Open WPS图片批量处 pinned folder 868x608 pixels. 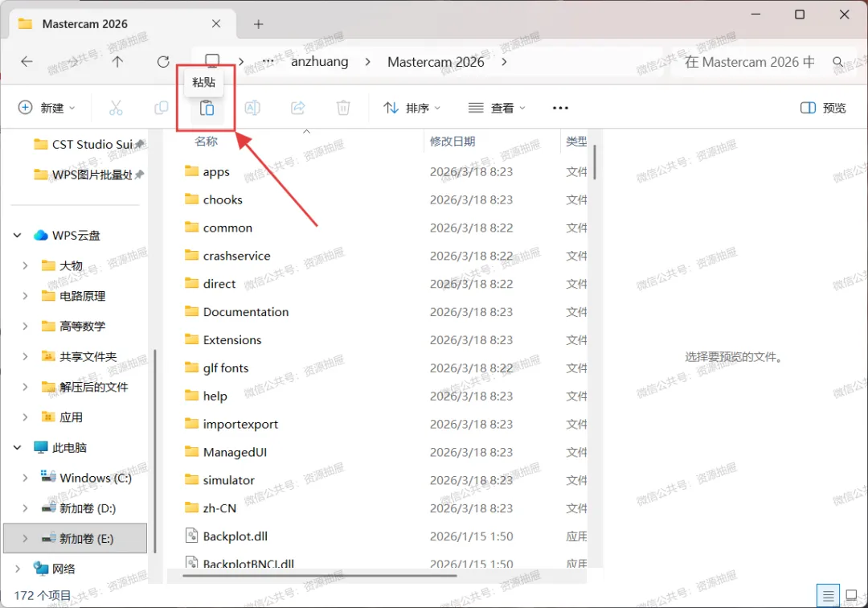pos(88,175)
